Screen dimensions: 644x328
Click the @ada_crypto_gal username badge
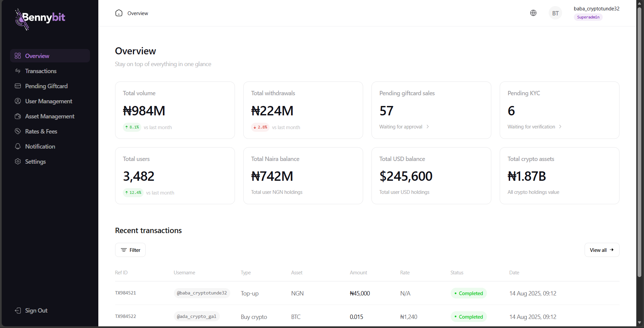tap(196, 316)
